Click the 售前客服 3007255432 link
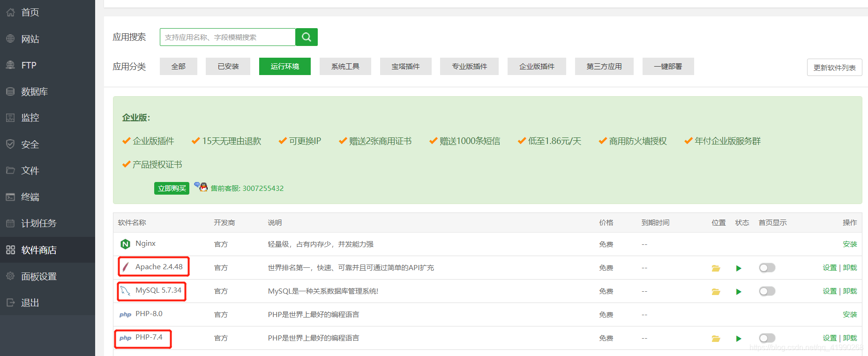Viewport: 868px width, 356px height. [x=247, y=189]
